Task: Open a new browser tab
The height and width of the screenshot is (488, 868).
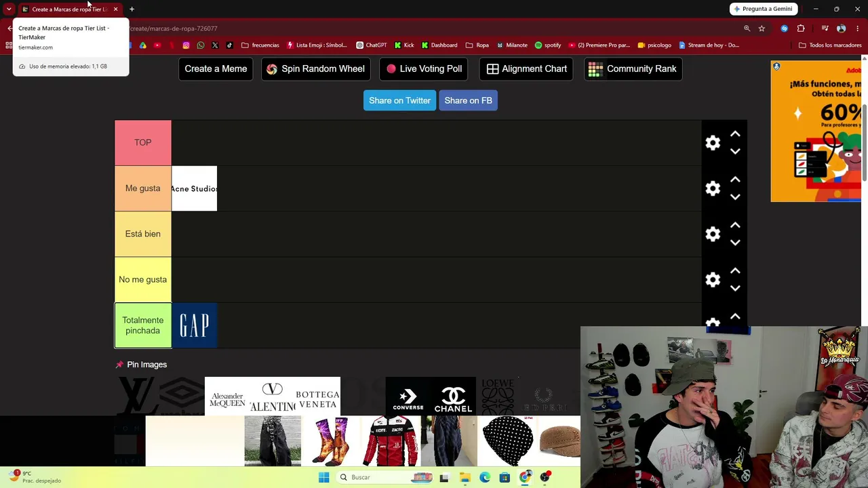Action: coord(132,9)
